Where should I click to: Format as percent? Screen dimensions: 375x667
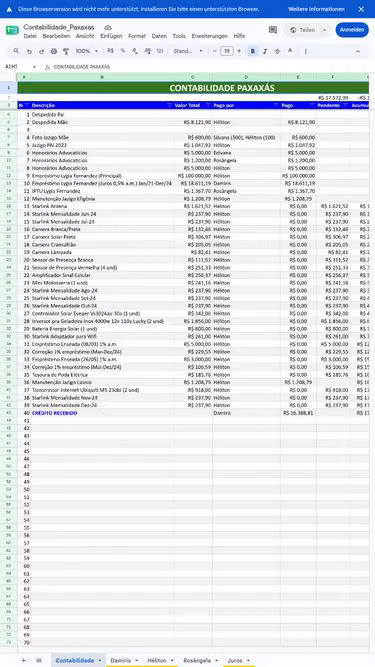[x=123, y=51]
